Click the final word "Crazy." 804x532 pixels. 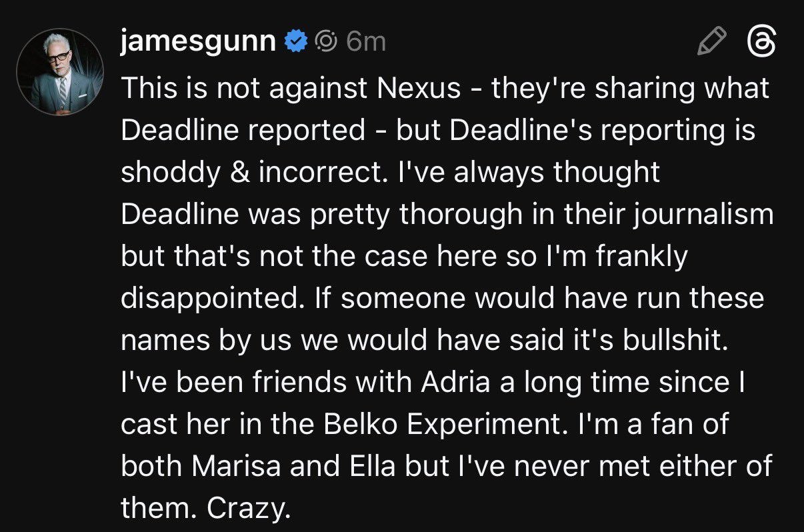(249, 509)
